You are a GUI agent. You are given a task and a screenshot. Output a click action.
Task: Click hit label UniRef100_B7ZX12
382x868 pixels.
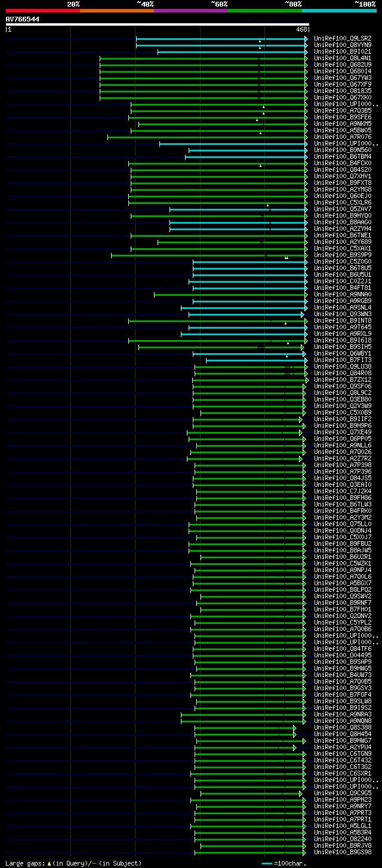[343, 379]
